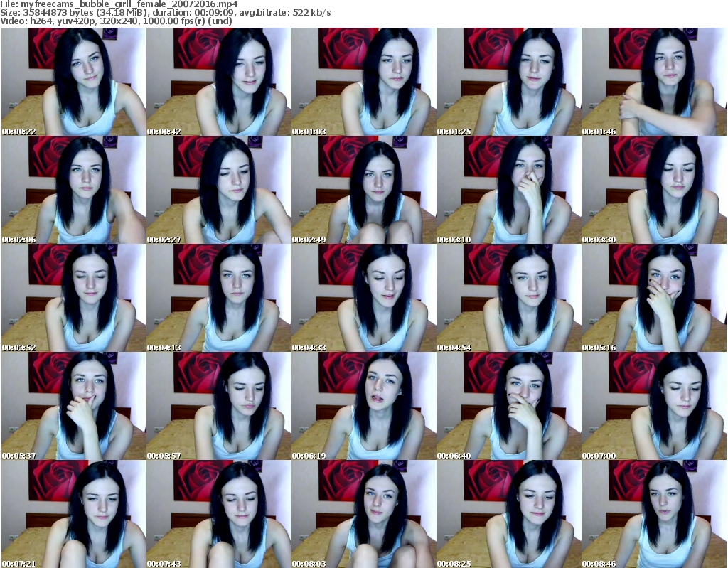The width and height of the screenshot is (728, 568).
Task: Click the thumbnail timestamped 00:04:54
Action: pyautogui.click(x=509, y=298)
